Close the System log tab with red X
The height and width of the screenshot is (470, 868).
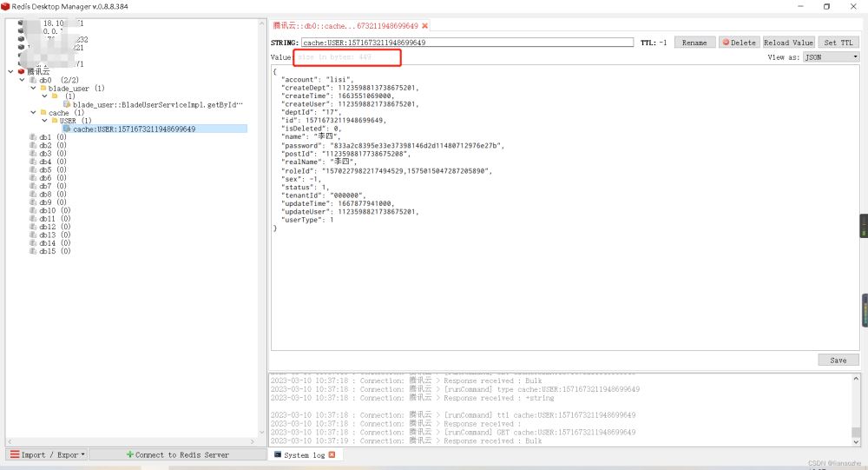coord(331,454)
